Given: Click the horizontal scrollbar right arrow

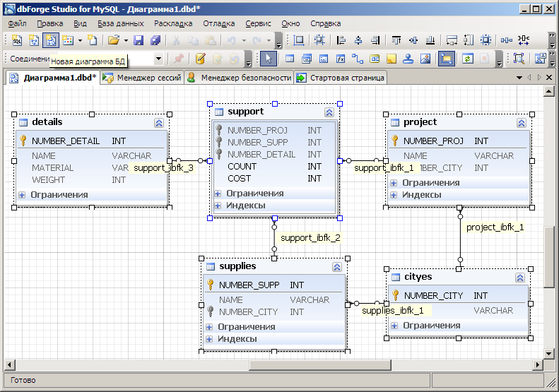Looking at the screenshot, I should [537, 364].
